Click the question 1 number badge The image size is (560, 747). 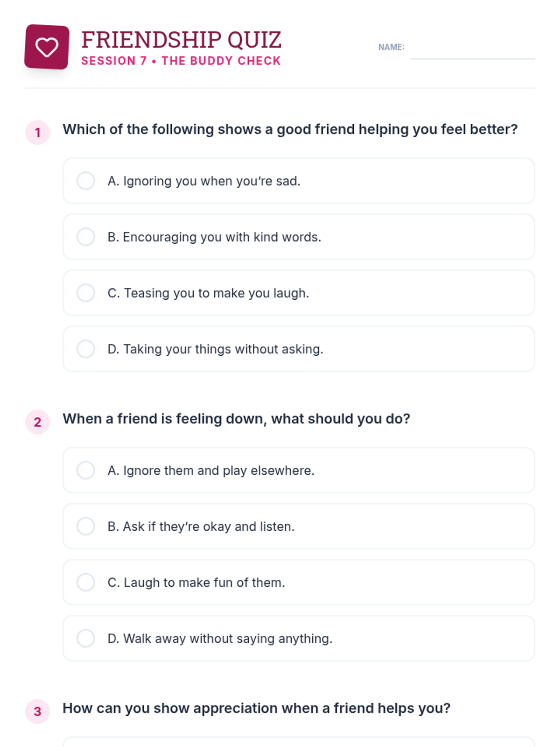coord(37,133)
